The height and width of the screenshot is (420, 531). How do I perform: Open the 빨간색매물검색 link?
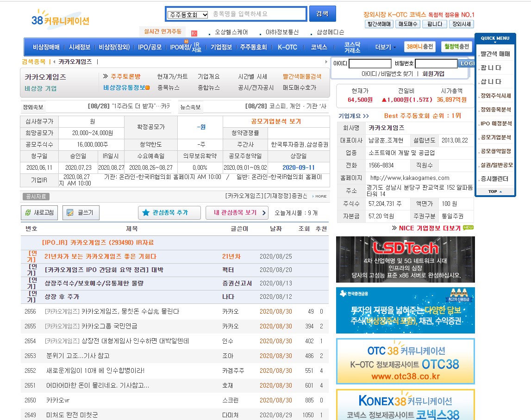[302, 77]
